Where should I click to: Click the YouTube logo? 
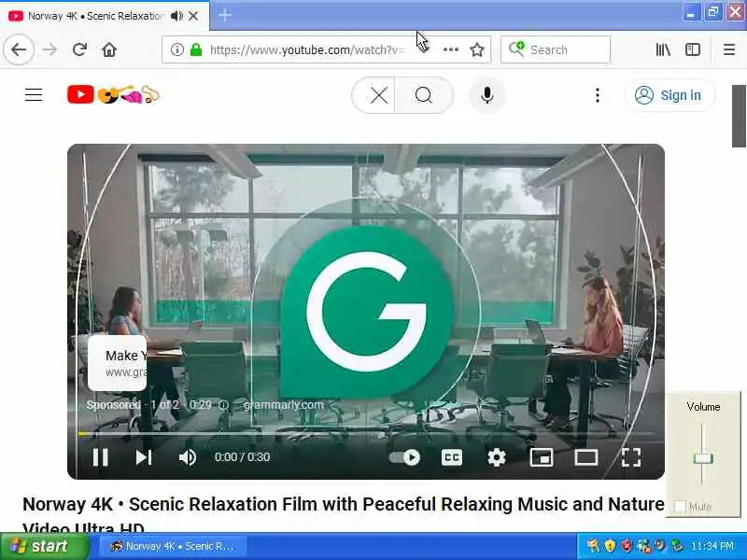(x=113, y=94)
